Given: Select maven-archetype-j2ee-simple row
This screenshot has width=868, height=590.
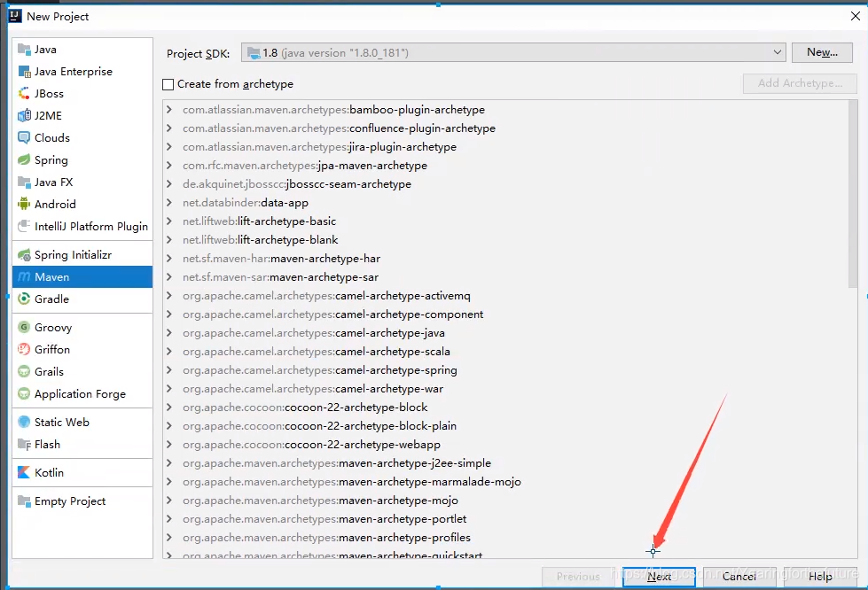Looking at the screenshot, I should tap(505, 462).
